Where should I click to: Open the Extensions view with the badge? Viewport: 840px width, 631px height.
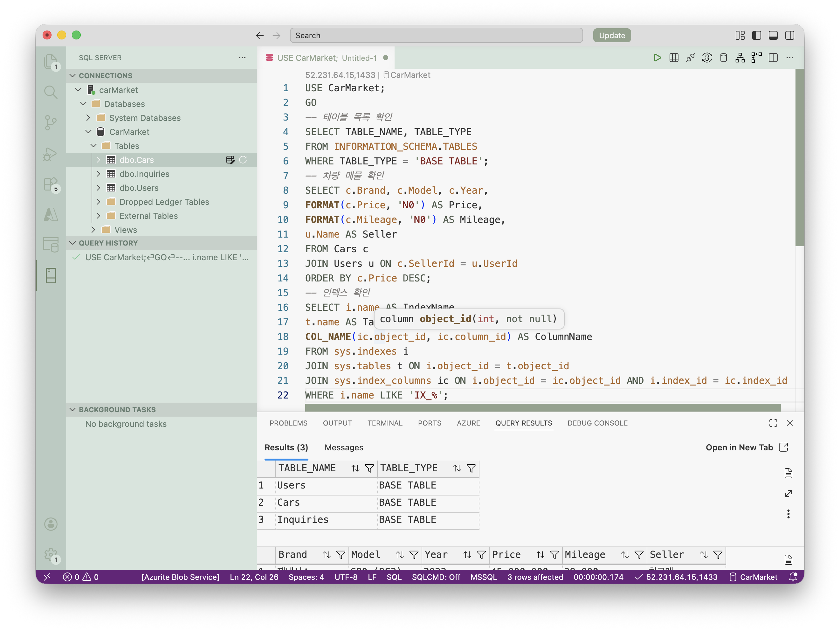[51, 185]
